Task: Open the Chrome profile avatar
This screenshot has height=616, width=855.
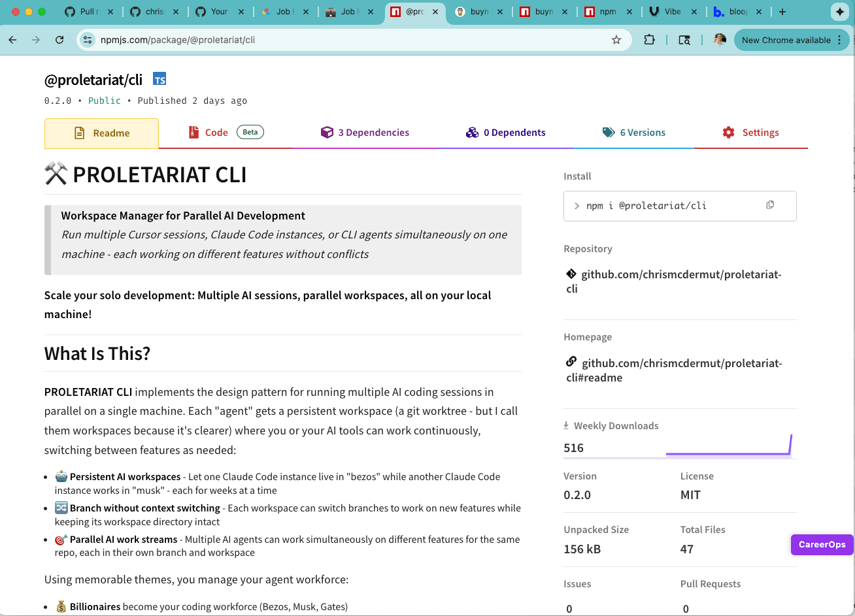Action: 720,40
